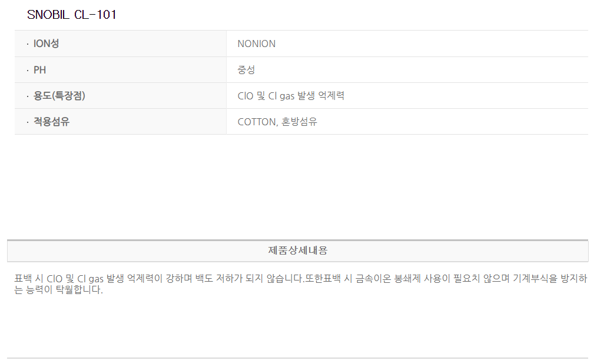Click the ION성 row label
This screenshot has width=597, height=364.
point(47,44)
